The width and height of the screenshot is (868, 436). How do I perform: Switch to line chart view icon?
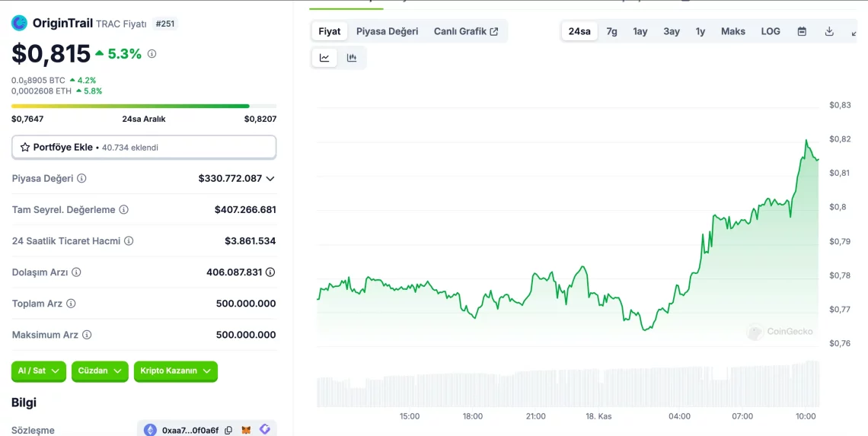pos(325,58)
